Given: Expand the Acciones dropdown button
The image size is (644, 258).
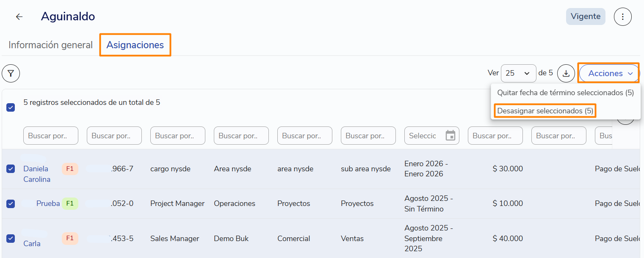Looking at the screenshot, I should (609, 73).
